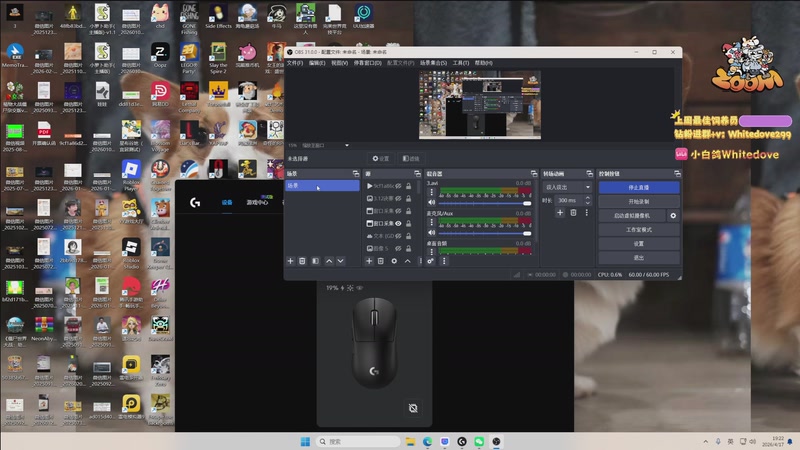The height and width of the screenshot is (450, 800).
Task: Open the 工具(T) menu
Action: click(461, 62)
